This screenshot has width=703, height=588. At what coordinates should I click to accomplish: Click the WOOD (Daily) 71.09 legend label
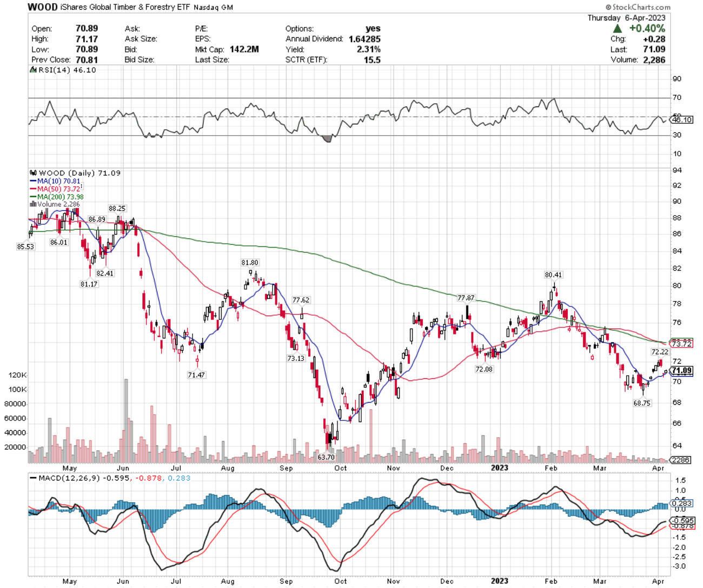[79, 173]
